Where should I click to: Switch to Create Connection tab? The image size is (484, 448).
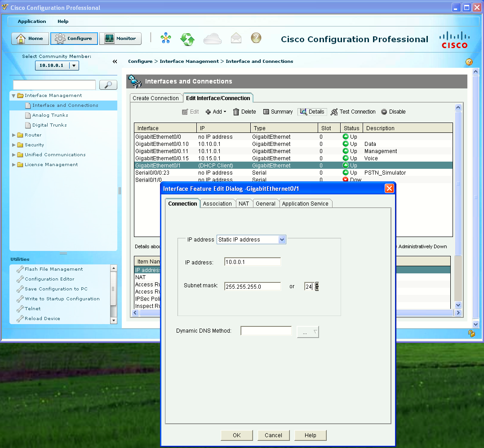point(156,98)
